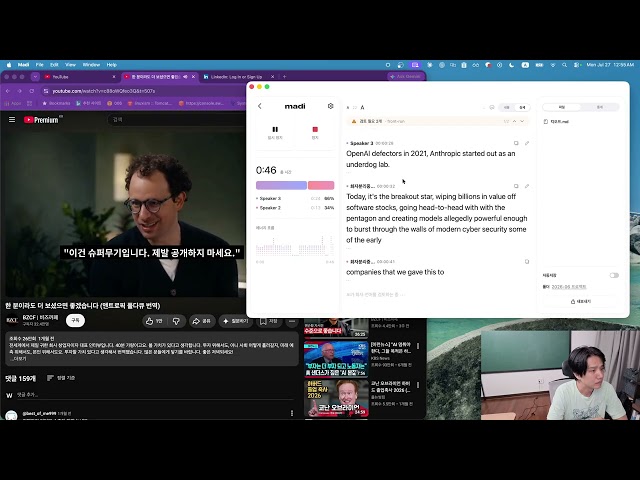Switch to the LinkedIn Log In browser tab
640x480 pixels.
[x=239, y=77]
